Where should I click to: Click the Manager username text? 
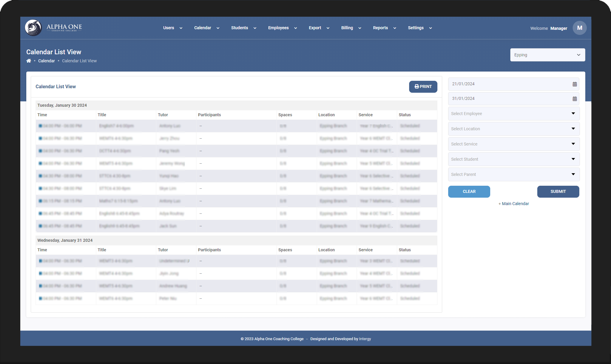(558, 28)
